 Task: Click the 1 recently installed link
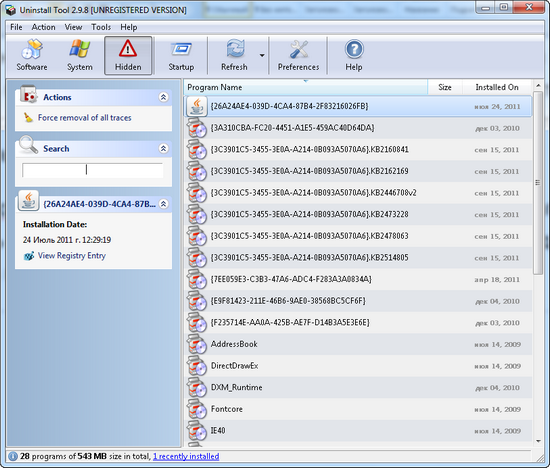pyautogui.click(x=186, y=456)
